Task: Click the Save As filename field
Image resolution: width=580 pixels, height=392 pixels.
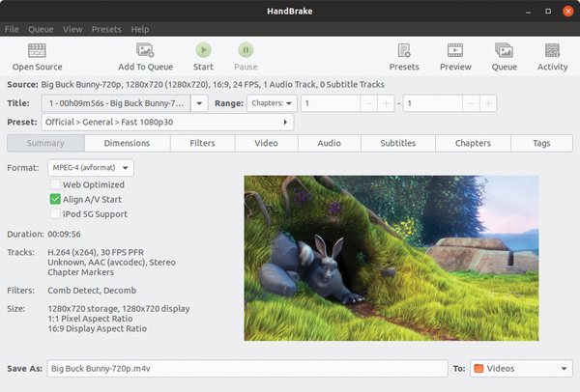Action: (247, 369)
